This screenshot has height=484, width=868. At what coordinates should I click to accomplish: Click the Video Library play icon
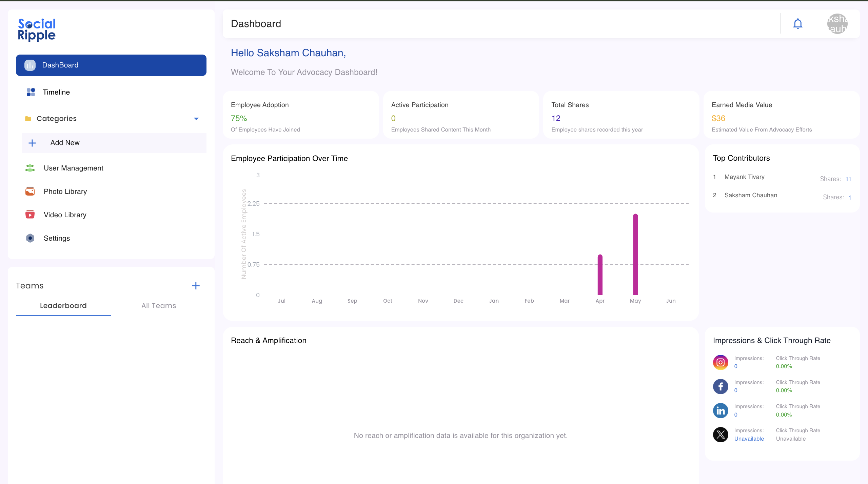click(x=30, y=215)
